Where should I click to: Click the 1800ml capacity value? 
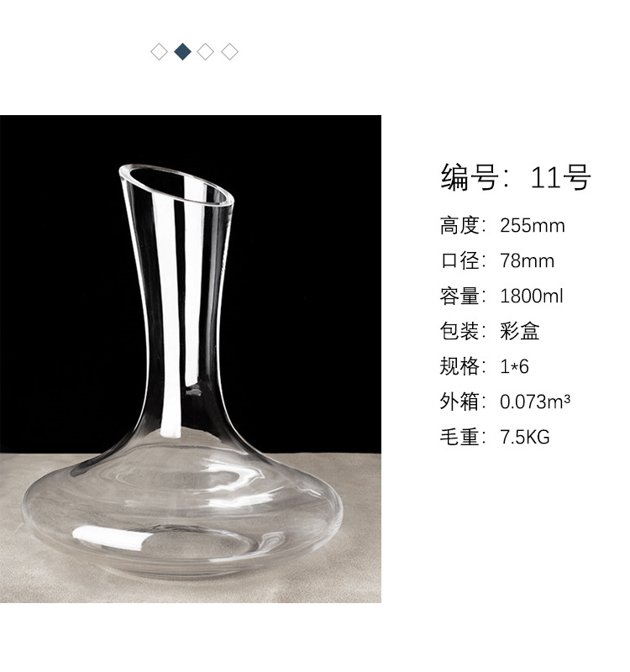tap(532, 297)
